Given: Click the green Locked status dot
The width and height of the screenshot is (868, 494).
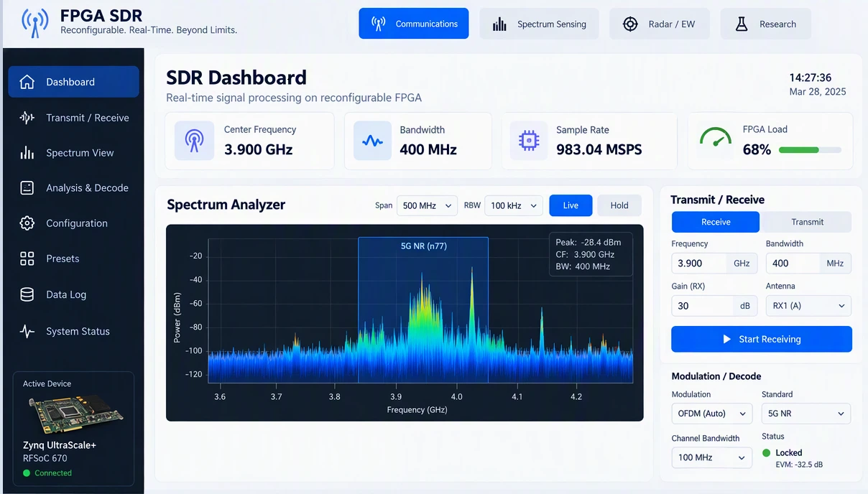Looking at the screenshot, I should (x=767, y=453).
